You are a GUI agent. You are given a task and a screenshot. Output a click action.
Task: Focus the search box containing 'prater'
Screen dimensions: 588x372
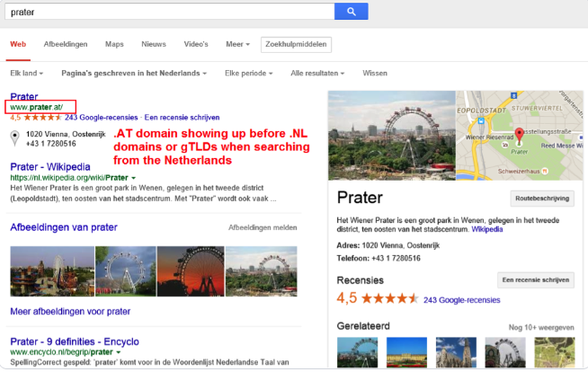tap(170, 12)
